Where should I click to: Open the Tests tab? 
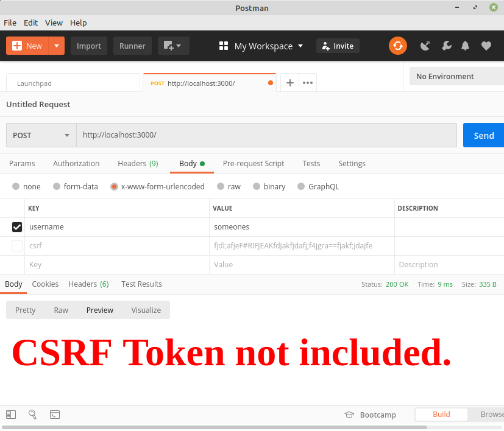(x=311, y=164)
